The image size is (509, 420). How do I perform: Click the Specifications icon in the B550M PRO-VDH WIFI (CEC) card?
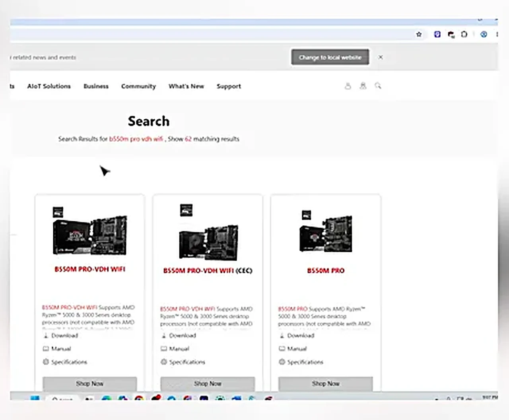tap(164, 362)
